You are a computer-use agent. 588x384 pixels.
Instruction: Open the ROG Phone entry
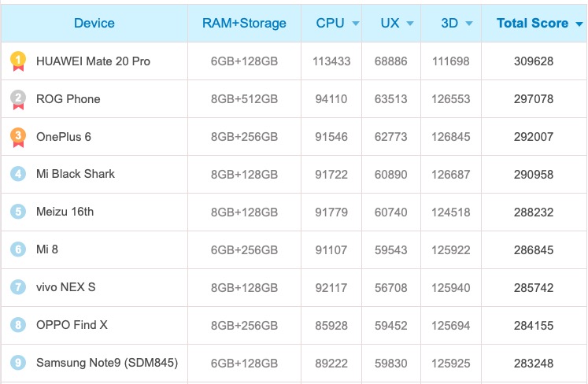click(x=68, y=98)
